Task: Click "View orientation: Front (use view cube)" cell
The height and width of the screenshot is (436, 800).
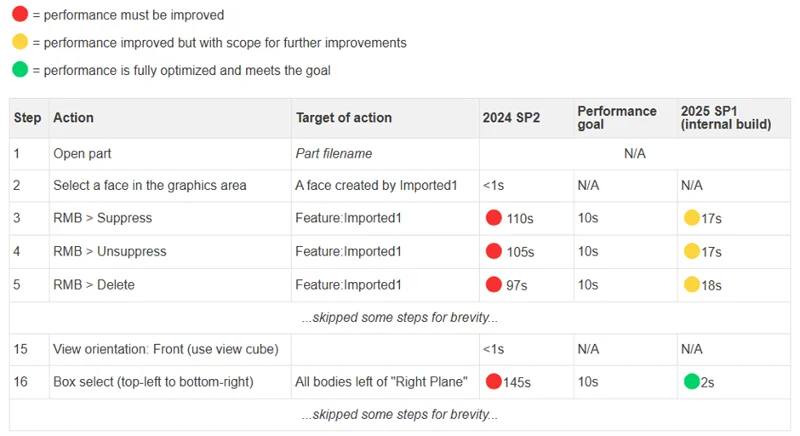Action: tap(164, 349)
